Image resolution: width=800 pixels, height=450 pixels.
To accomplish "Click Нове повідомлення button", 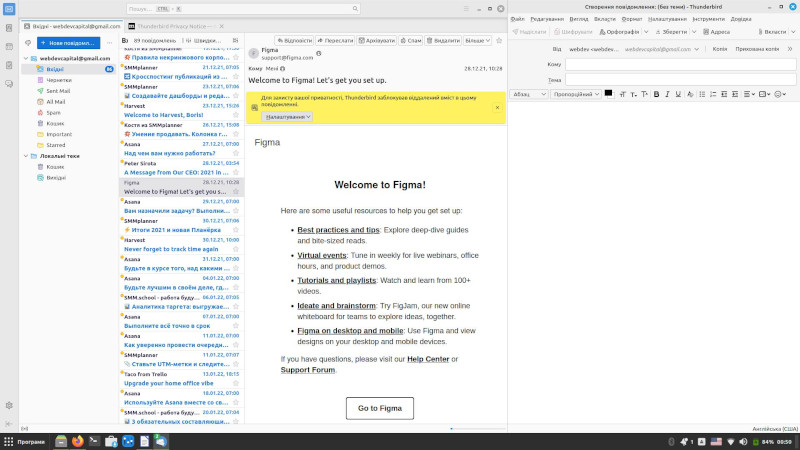I will [68, 43].
